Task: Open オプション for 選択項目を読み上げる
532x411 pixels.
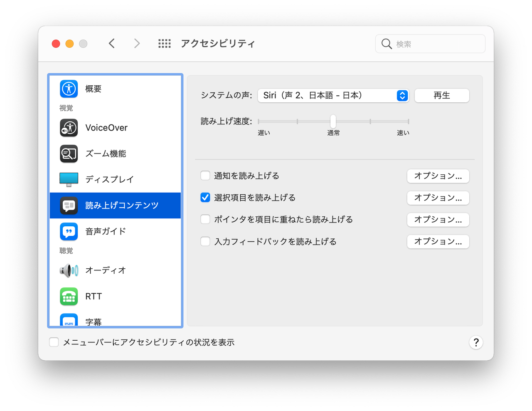Action: [x=438, y=198]
